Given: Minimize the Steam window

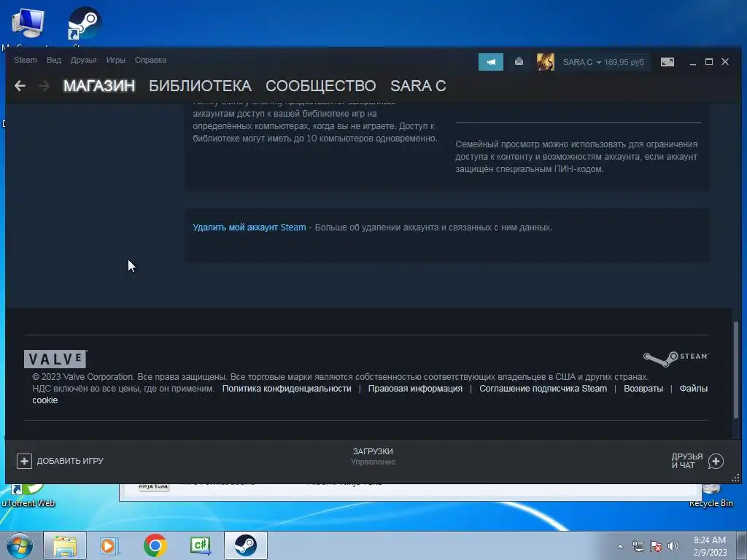Looking at the screenshot, I should point(693,63).
